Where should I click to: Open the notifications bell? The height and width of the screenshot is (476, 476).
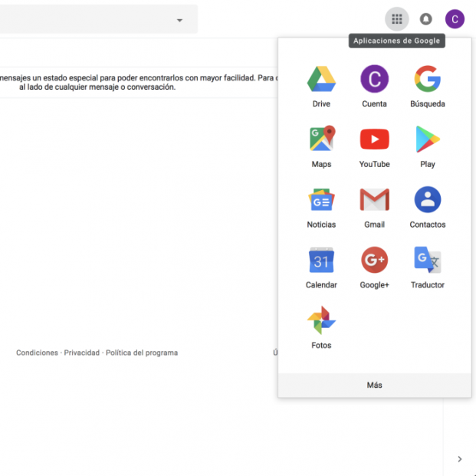[x=426, y=19]
